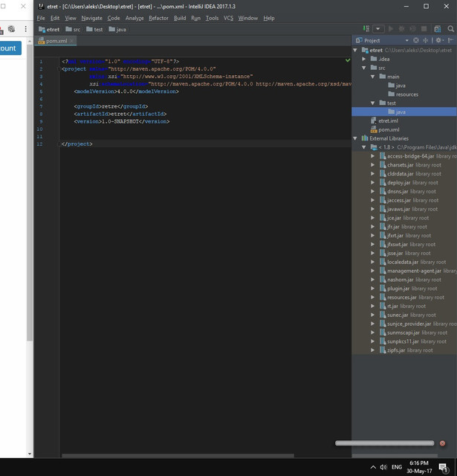Click test in the navigation breadcrumb

pos(94,30)
